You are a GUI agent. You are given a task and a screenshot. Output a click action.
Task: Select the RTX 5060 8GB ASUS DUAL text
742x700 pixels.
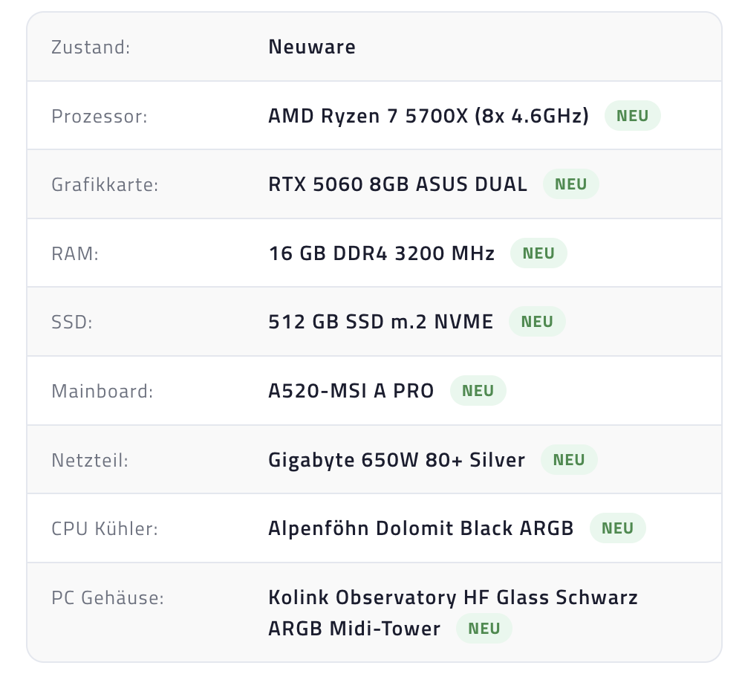tap(397, 184)
